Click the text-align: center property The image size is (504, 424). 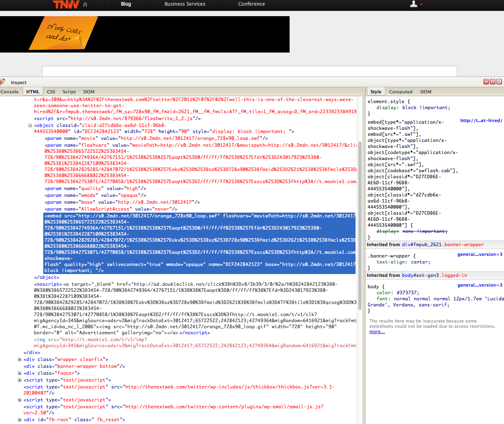pos(403,262)
